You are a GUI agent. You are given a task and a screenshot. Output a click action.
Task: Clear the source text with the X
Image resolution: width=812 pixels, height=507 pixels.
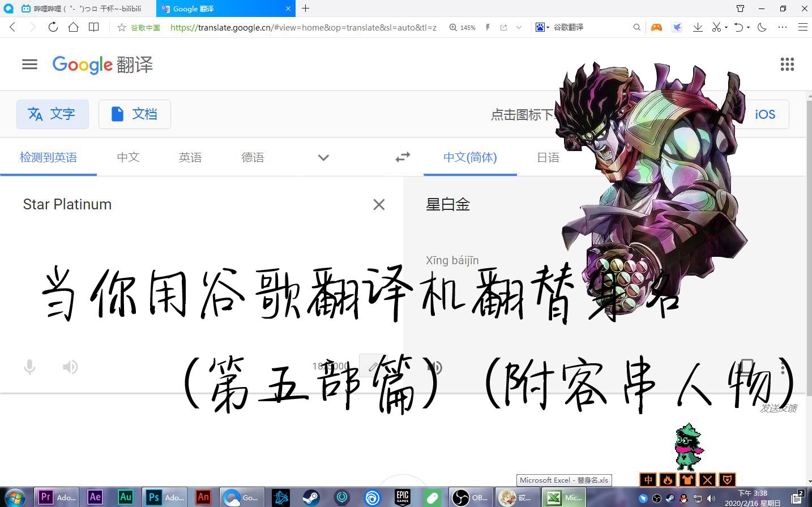[x=379, y=204]
